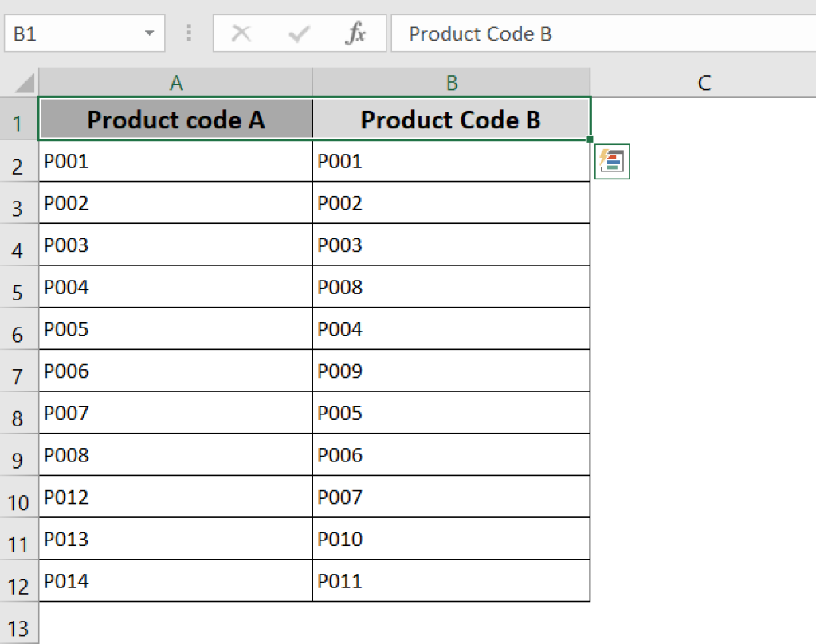Click the Insert Function fx icon
816x644 pixels.
[x=356, y=33]
